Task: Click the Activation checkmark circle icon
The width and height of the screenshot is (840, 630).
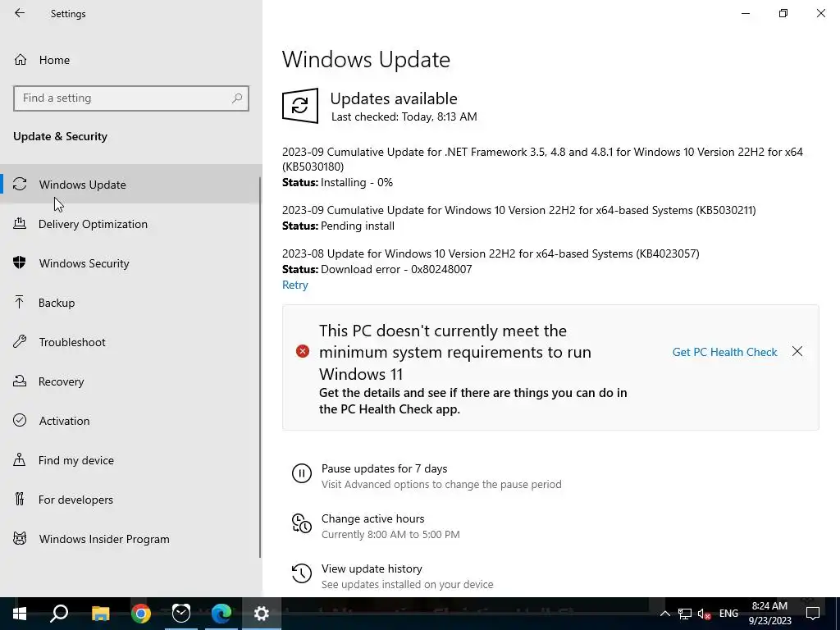Action: [20, 421]
